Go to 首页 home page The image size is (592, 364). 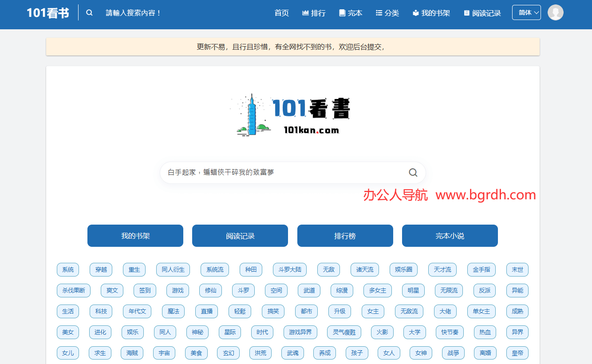coord(281,13)
